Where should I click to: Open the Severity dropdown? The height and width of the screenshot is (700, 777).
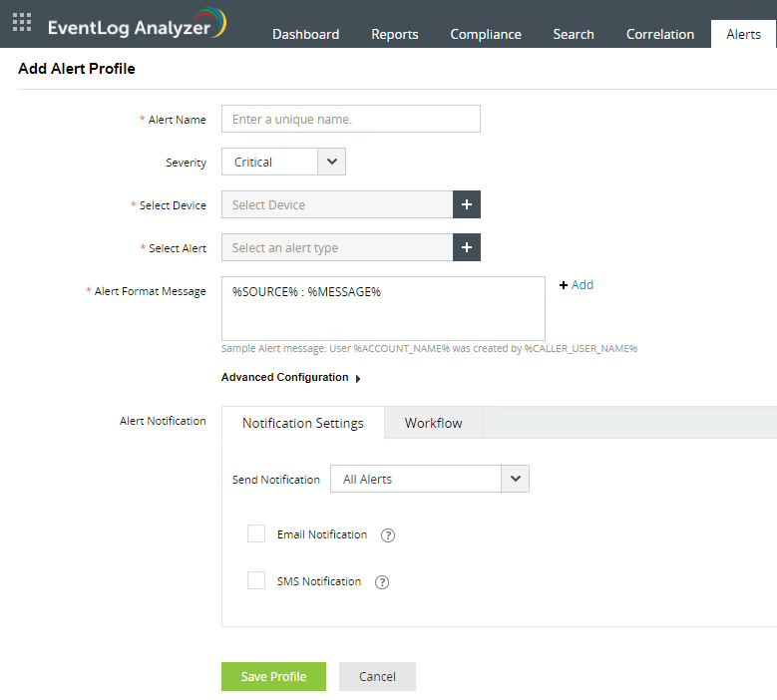(x=283, y=162)
